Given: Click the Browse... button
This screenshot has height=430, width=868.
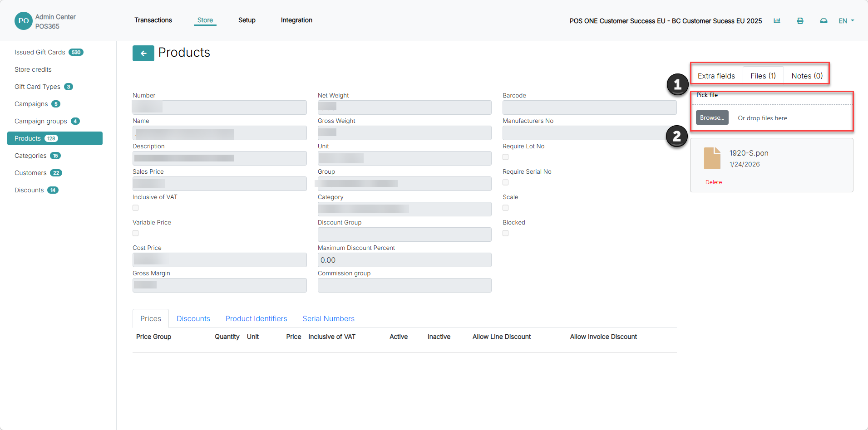Looking at the screenshot, I should pyautogui.click(x=712, y=117).
